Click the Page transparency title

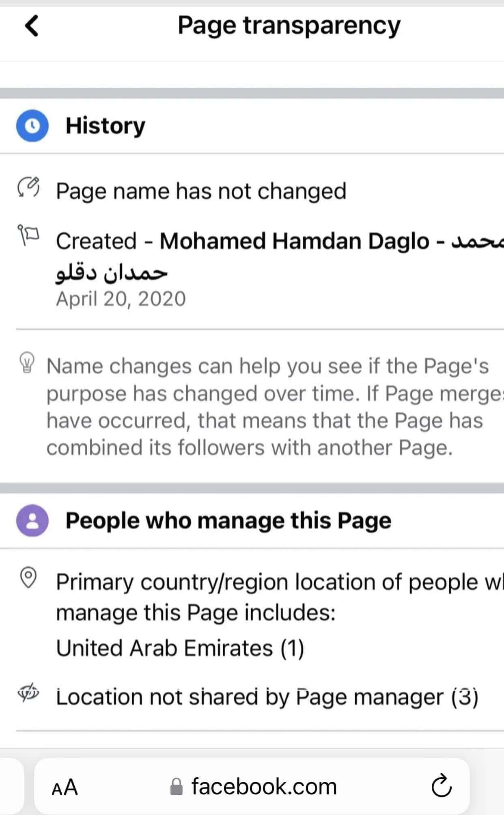289,26
